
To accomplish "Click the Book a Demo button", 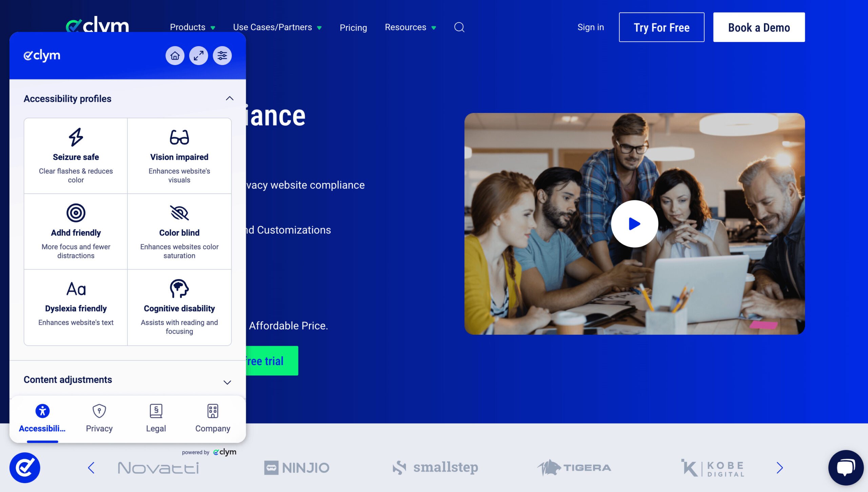I will pos(758,27).
